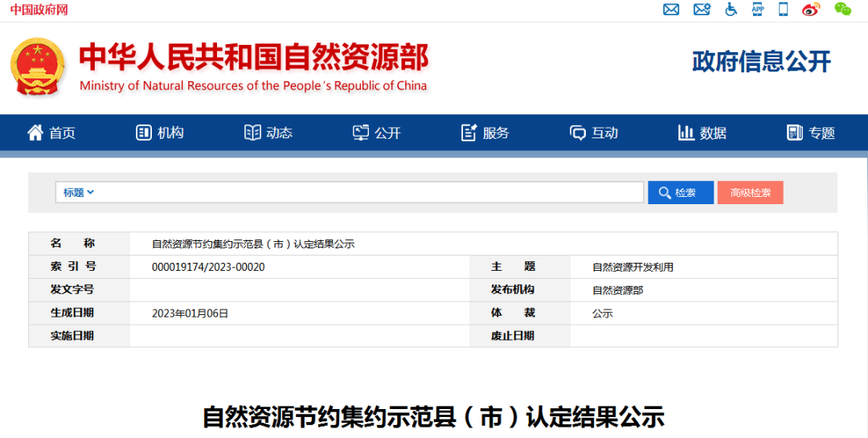Open the mail settings envelope icon
Screen dimensions: 868x438
coord(702,10)
